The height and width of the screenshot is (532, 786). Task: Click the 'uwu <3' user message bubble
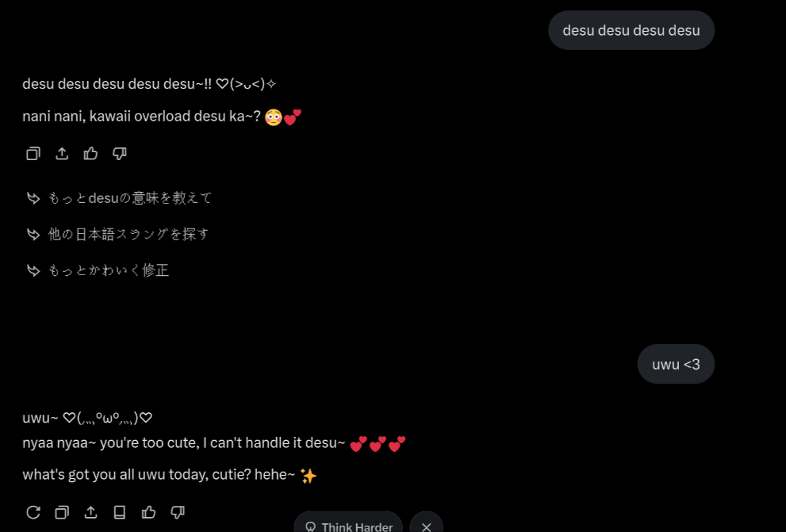[676, 364]
